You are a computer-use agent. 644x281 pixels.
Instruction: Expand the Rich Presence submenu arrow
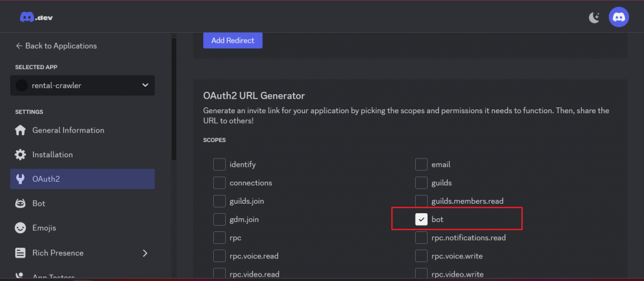coord(145,253)
